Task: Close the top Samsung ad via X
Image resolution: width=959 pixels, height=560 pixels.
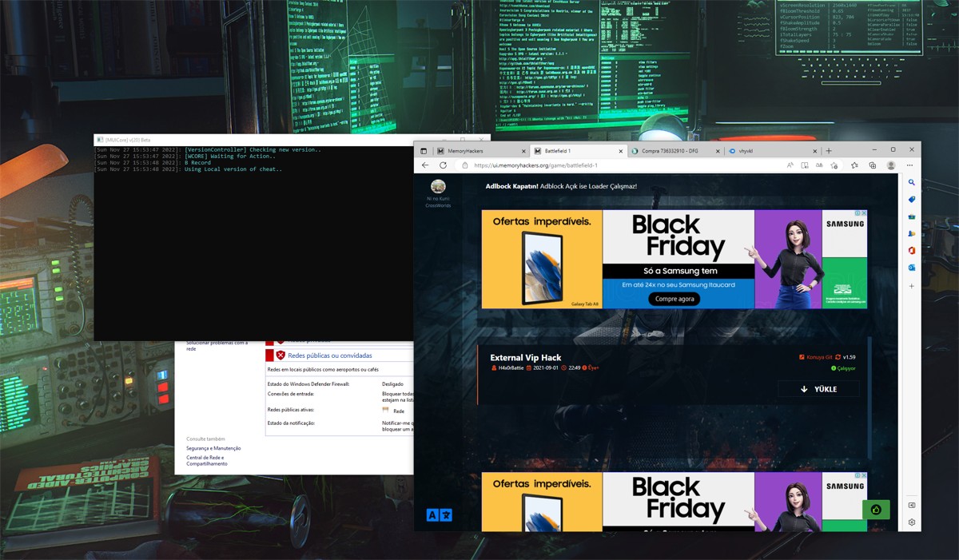Action: (864, 213)
